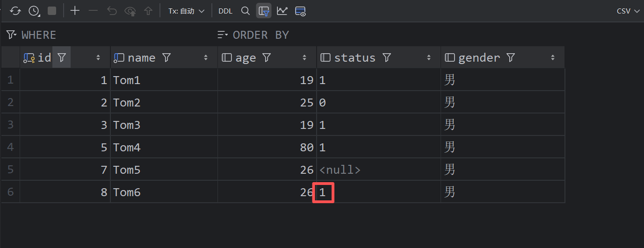This screenshot has width=644, height=248.
Task: Click the id cell with value 7
Action: 65,170
